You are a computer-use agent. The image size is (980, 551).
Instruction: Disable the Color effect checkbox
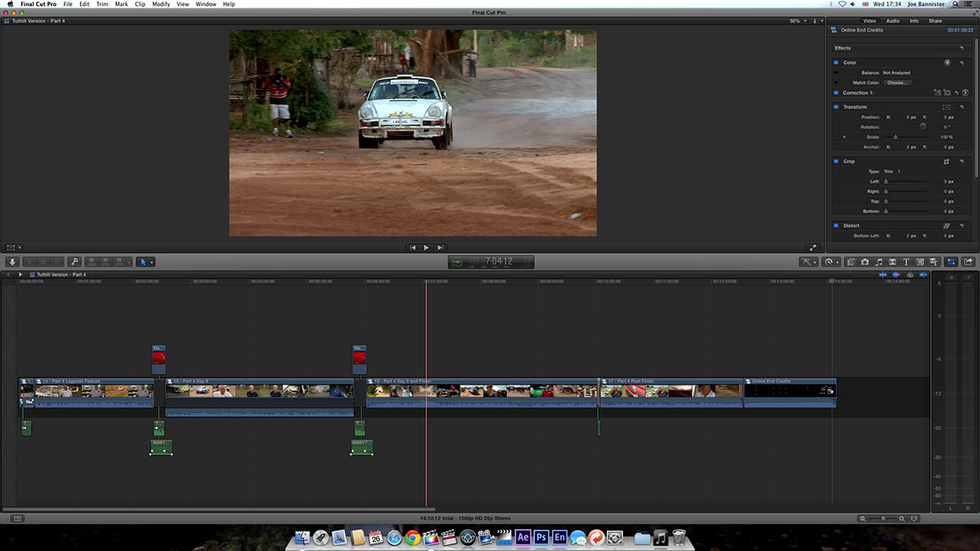tap(836, 63)
